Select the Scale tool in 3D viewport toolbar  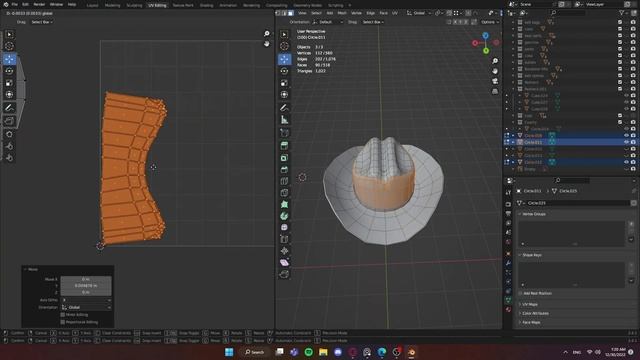pos(284,83)
